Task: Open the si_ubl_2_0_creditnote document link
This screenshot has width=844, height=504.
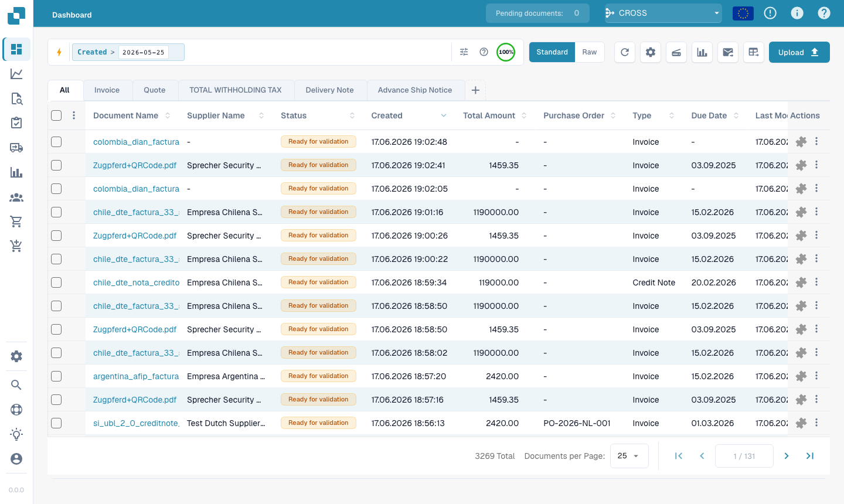Action: coord(136,423)
